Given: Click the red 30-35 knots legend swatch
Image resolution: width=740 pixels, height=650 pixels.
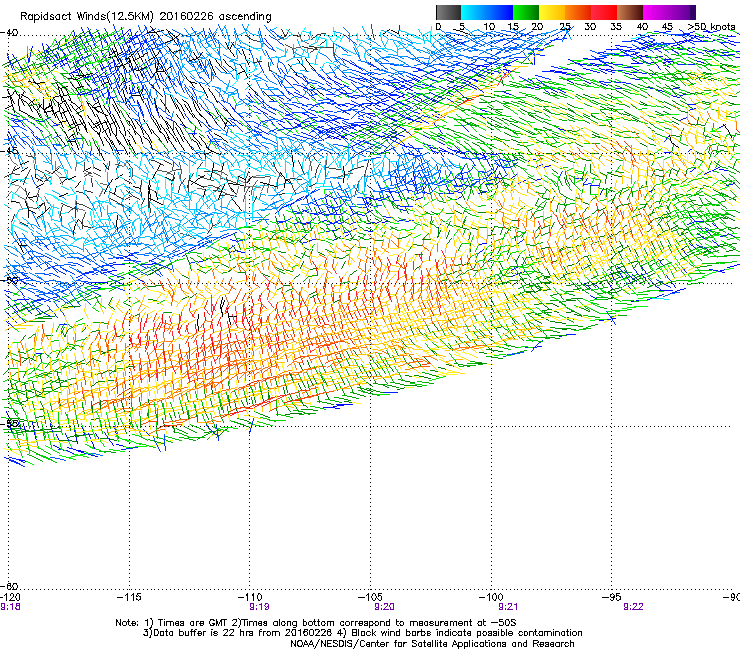Looking at the screenshot, I should pyautogui.click(x=604, y=12).
